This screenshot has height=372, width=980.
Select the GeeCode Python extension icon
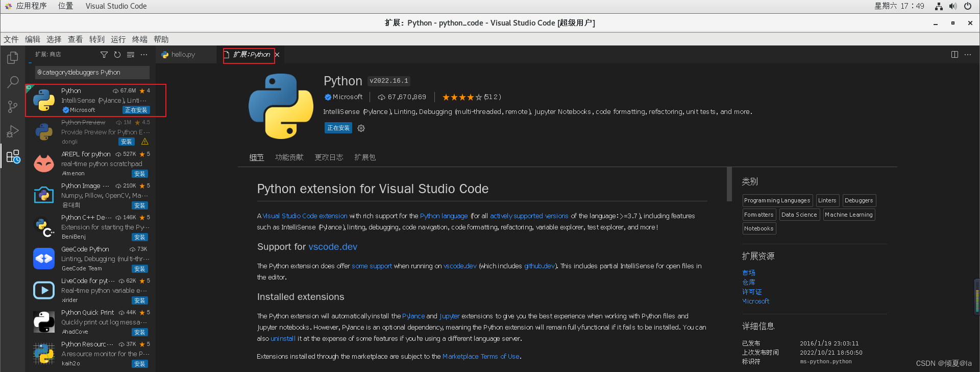coord(44,259)
